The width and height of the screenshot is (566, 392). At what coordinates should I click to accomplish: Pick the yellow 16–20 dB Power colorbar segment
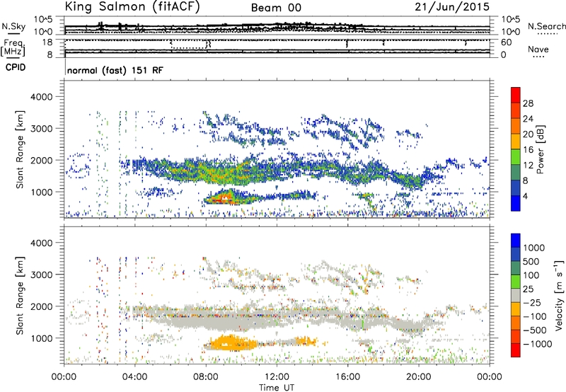point(516,142)
